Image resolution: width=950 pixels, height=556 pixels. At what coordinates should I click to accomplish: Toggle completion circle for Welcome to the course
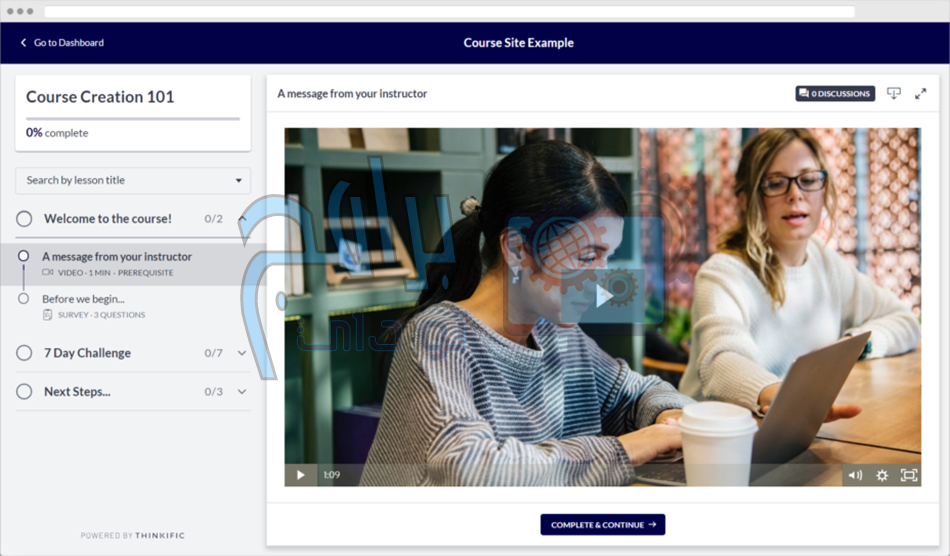click(x=24, y=218)
